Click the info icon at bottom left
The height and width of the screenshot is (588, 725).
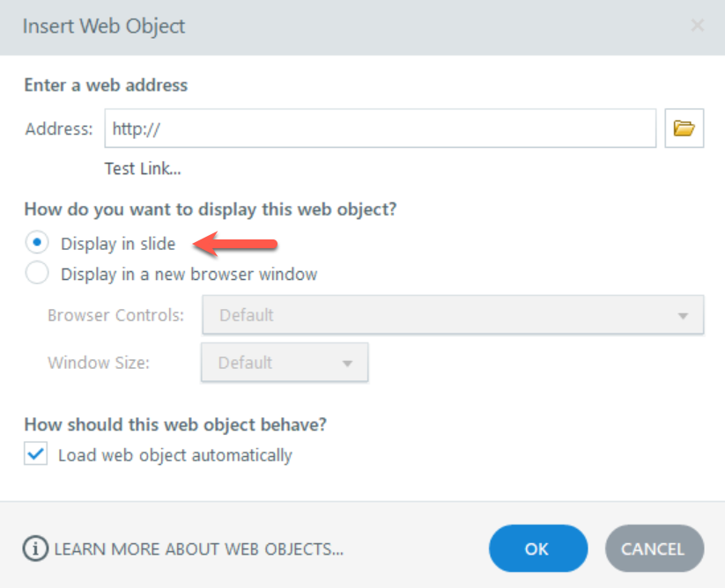click(35, 548)
